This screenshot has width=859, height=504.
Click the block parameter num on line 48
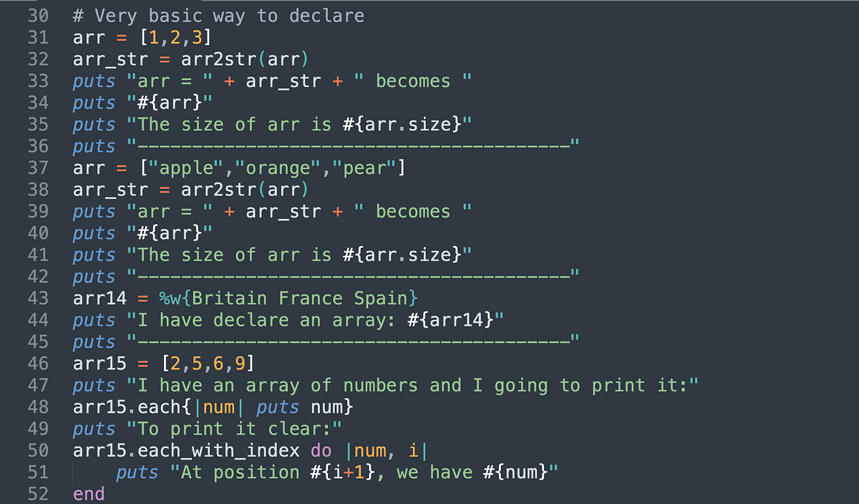pyautogui.click(x=218, y=407)
